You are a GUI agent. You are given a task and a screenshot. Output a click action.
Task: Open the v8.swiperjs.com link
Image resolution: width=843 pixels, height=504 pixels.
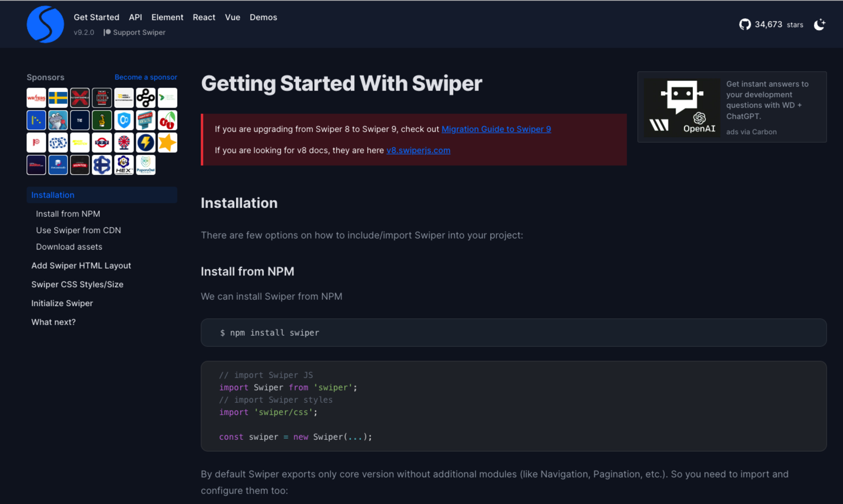pyautogui.click(x=419, y=150)
